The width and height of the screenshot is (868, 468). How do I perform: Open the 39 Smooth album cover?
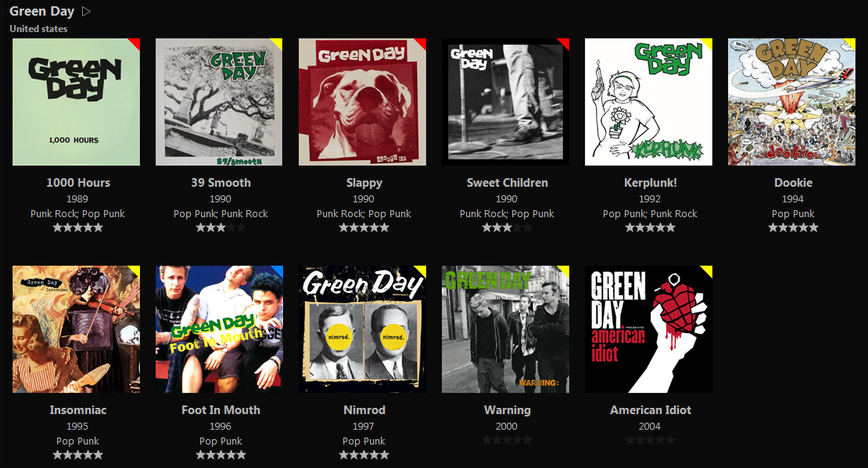[x=219, y=102]
